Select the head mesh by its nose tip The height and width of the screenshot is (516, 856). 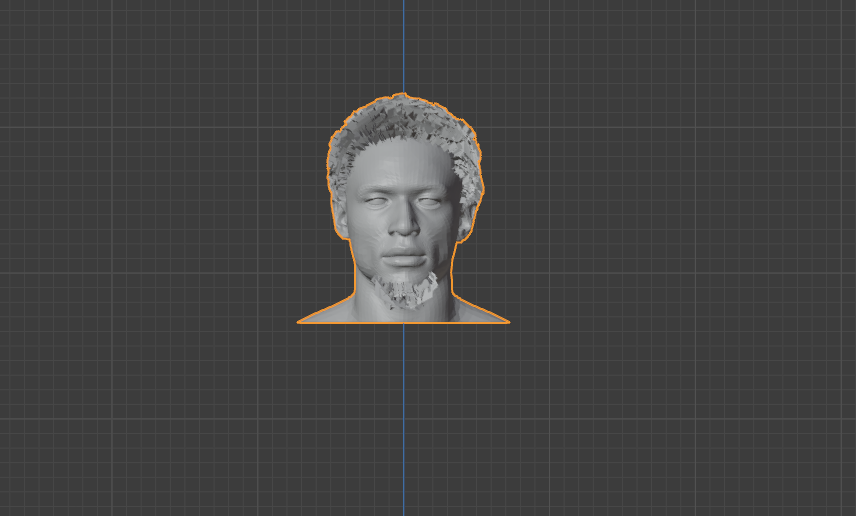point(405,229)
